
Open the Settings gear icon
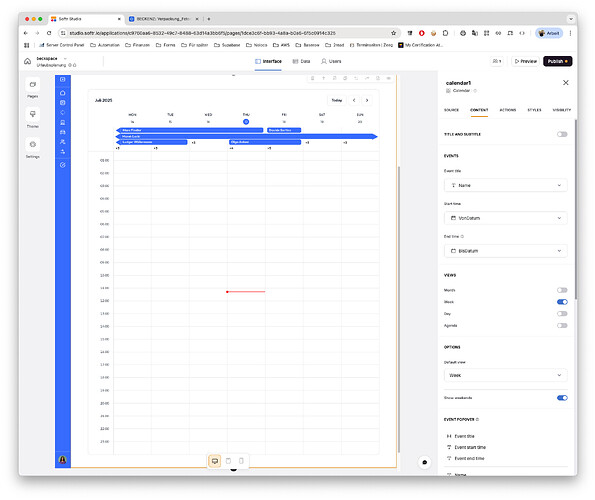(33, 145)
